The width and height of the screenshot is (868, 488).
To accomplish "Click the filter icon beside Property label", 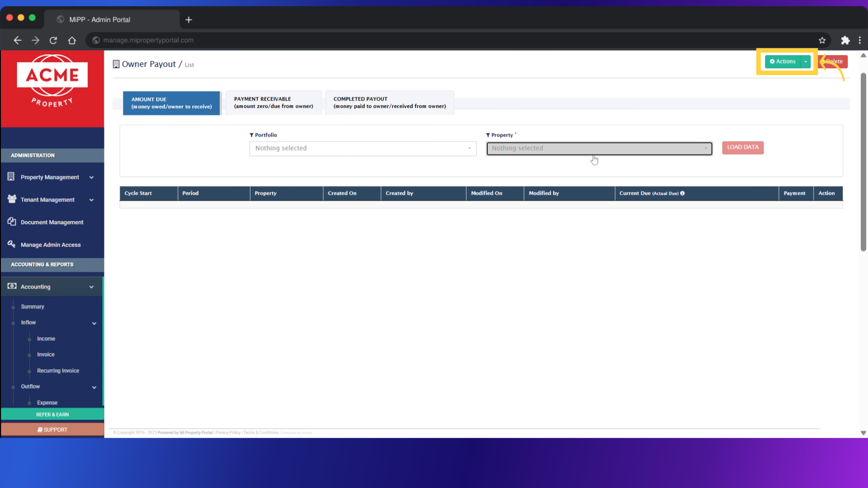I will click(488, 135).
